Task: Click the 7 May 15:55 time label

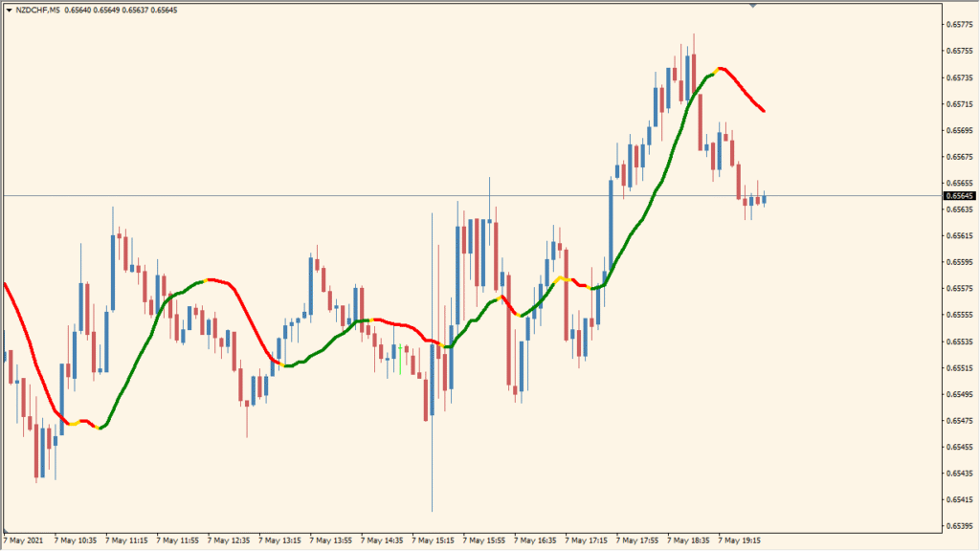Action: coord(483,540)
